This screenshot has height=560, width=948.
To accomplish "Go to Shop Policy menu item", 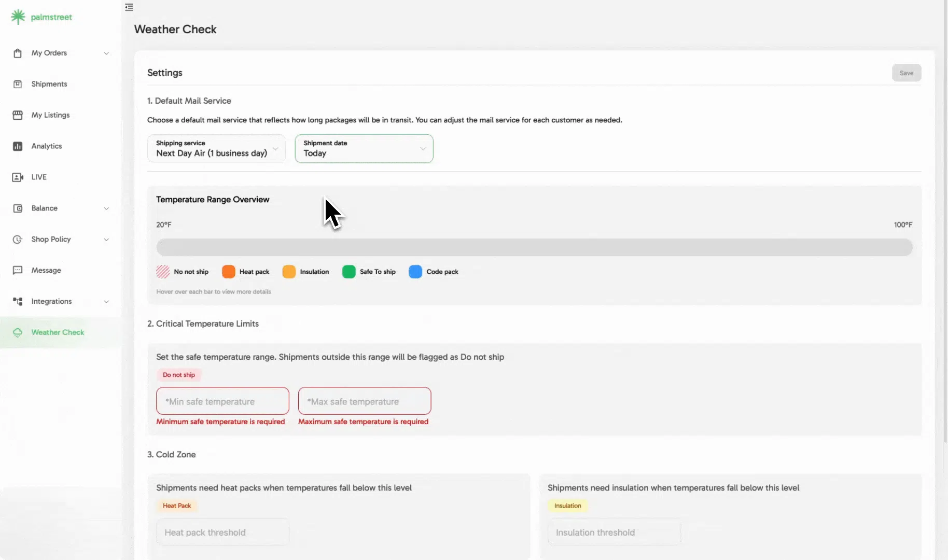I will [x=51, y=239].
